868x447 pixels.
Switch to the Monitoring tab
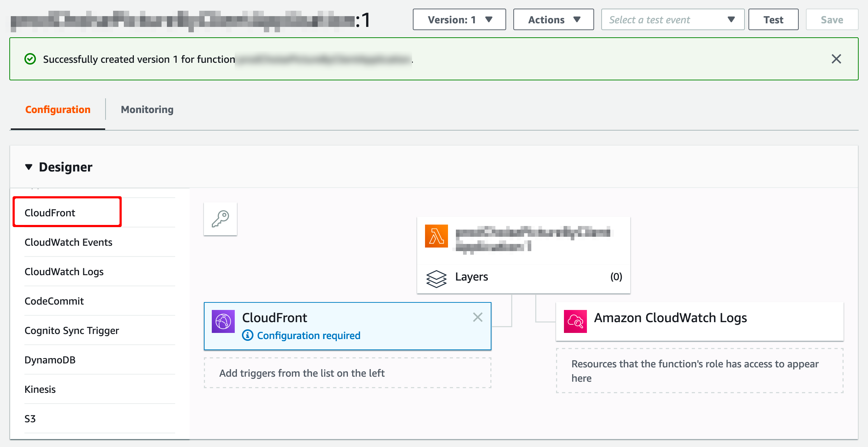click(x=146, y=109)
